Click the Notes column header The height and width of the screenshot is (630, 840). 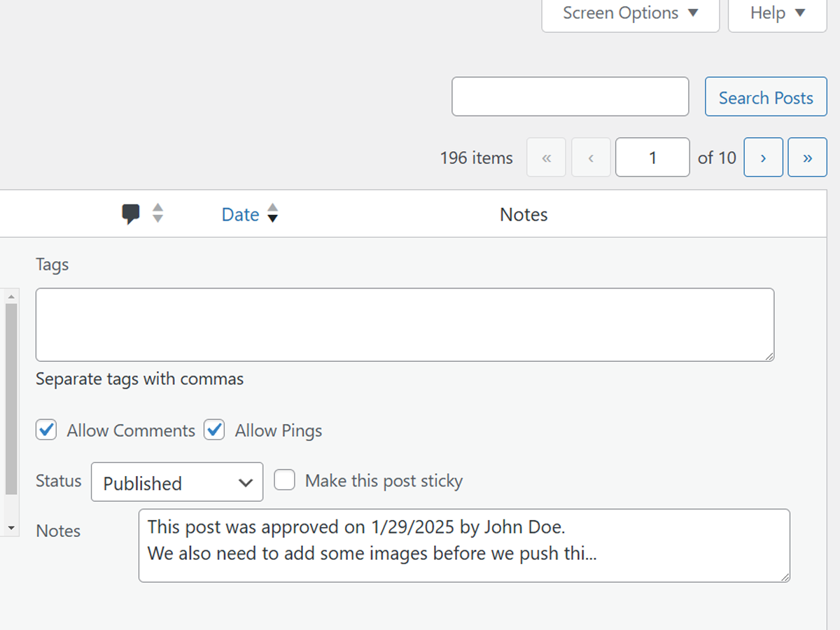524,214
